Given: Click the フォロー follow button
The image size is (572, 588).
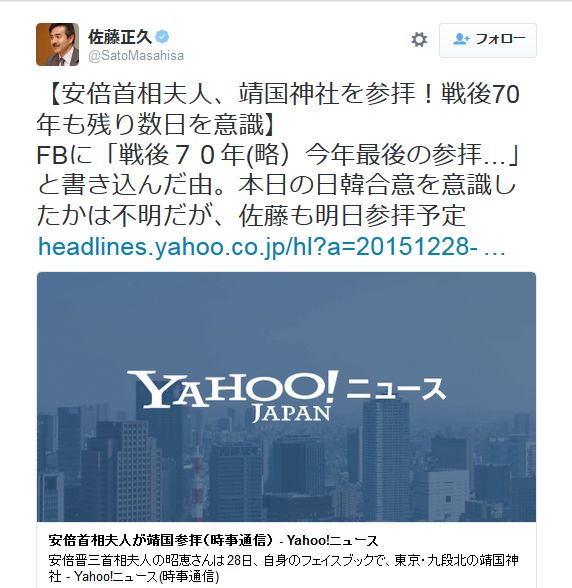Looking at the screenshot, I should (x=488, y=40).
